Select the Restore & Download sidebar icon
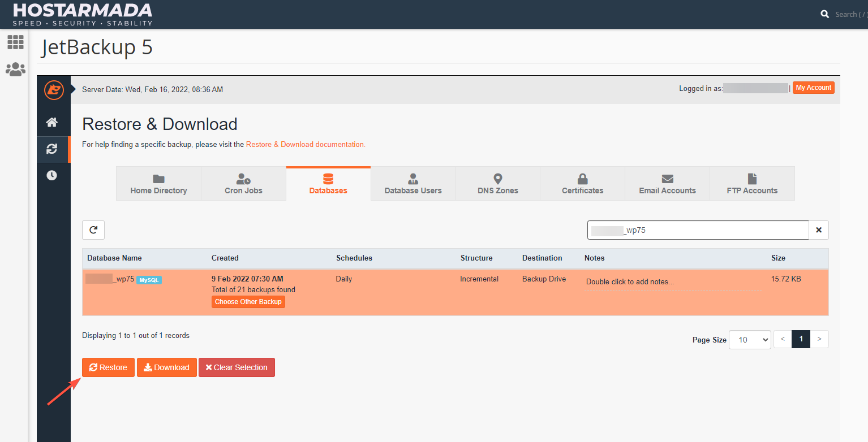Screen dimensions: 868x442 pos(52,149)
